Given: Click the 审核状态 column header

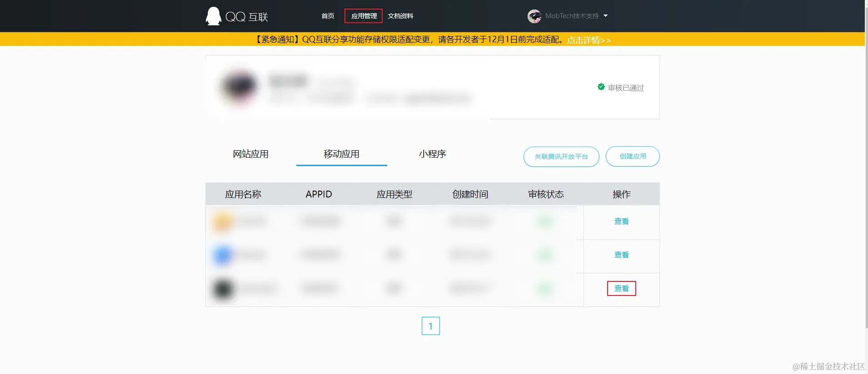Looking at the screenshot, I should pyautogui.click(x=546, y=194).
